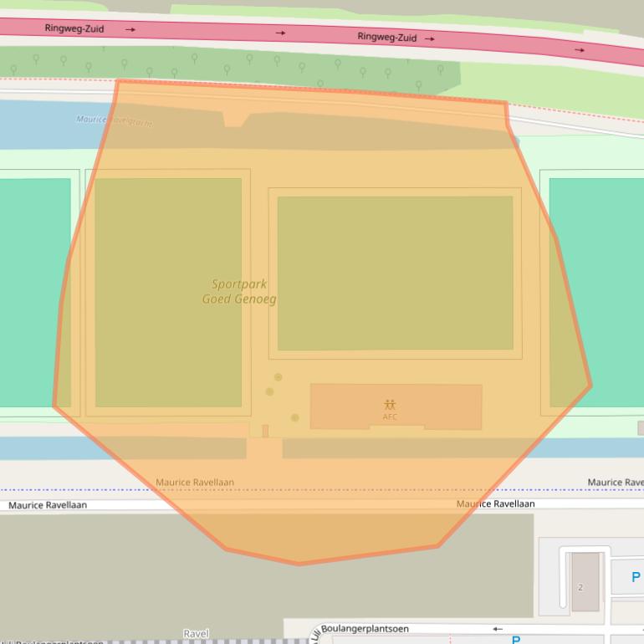
Task: Click the large central football pitch
Action: 395,273
